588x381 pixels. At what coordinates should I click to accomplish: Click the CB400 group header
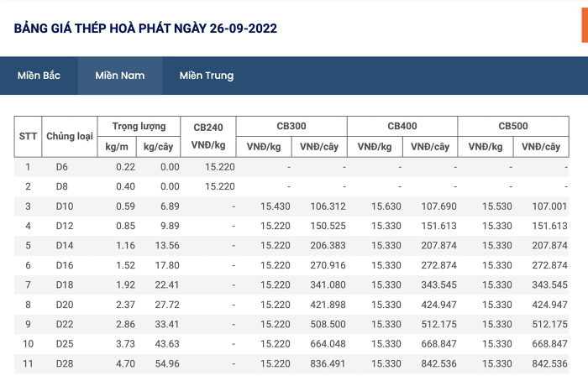click(402, 126)
